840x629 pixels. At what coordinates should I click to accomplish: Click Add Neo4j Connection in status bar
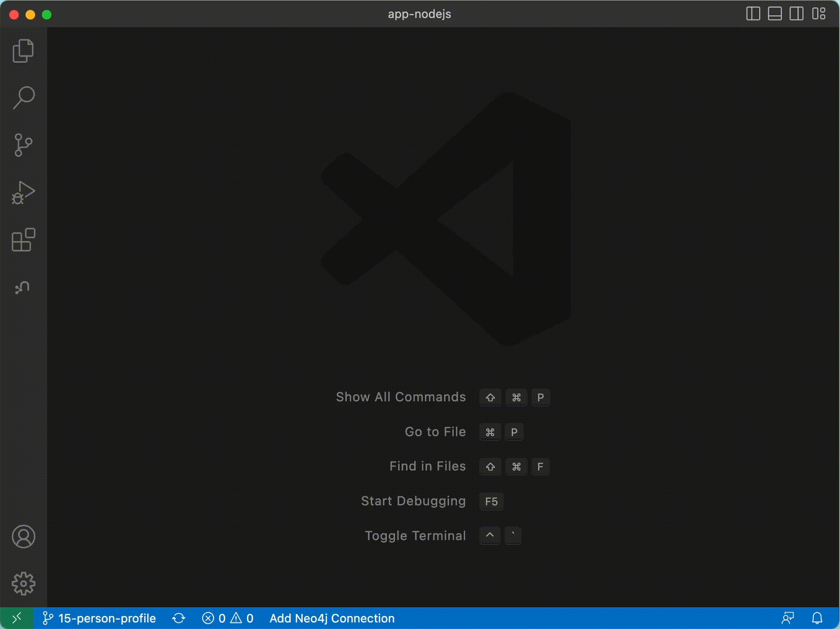[332, 618]
